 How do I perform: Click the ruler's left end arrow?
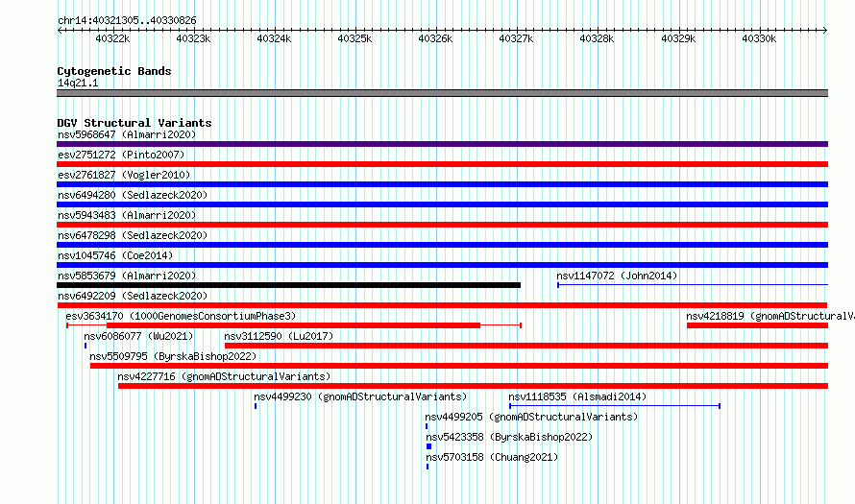click(60, 30)
